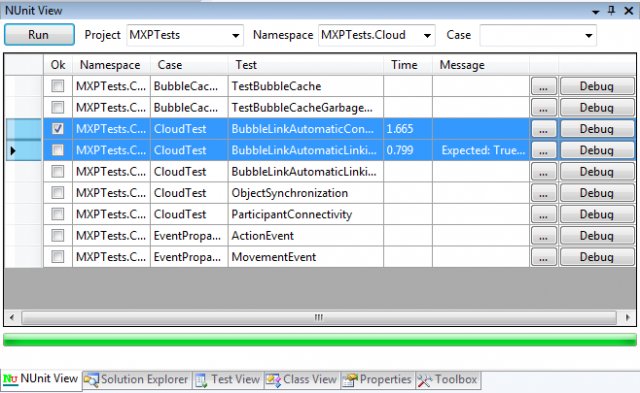Switch to the NUnit View tab
This screenshot has height=393, width=640.
point(41,379)
